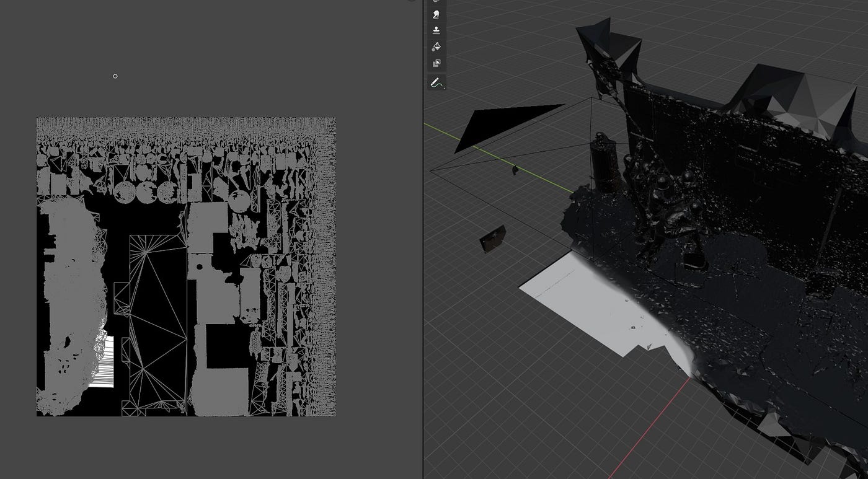Click the 2D cursor circle in UV editor
The height and width of the screenshot is (479, 868).
click(x=115, y=76)
